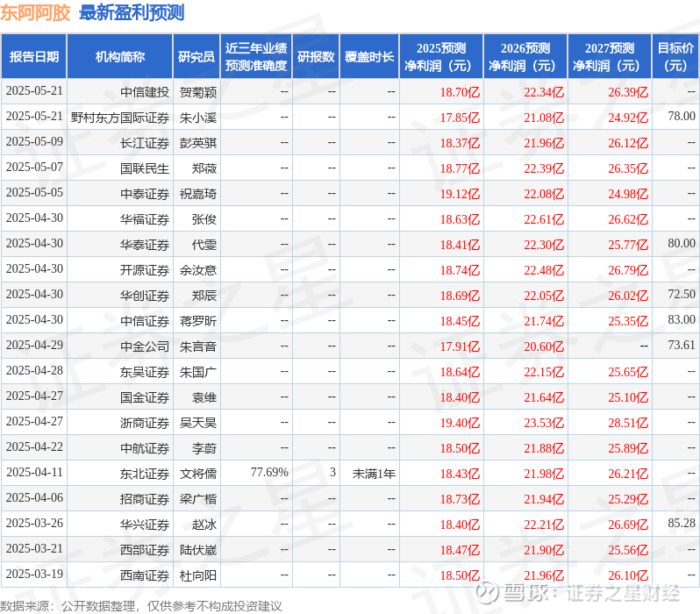Select researcher 文将儒

tap(198, 474)
